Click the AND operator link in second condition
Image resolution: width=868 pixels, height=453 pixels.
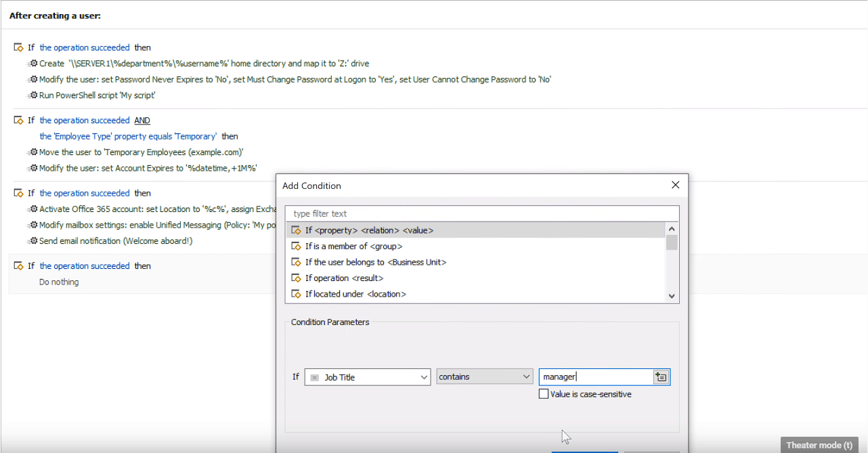tap(142, 121)
